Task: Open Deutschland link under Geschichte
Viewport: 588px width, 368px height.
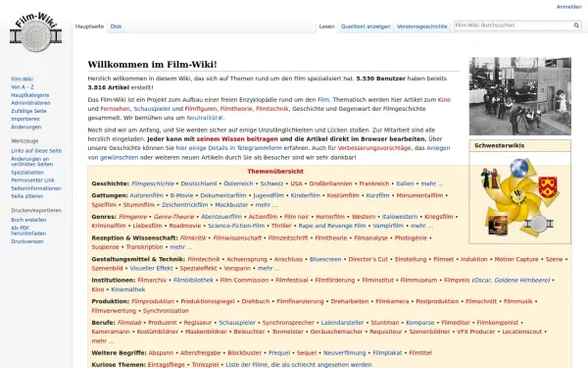Action: (x=199, y=184)
